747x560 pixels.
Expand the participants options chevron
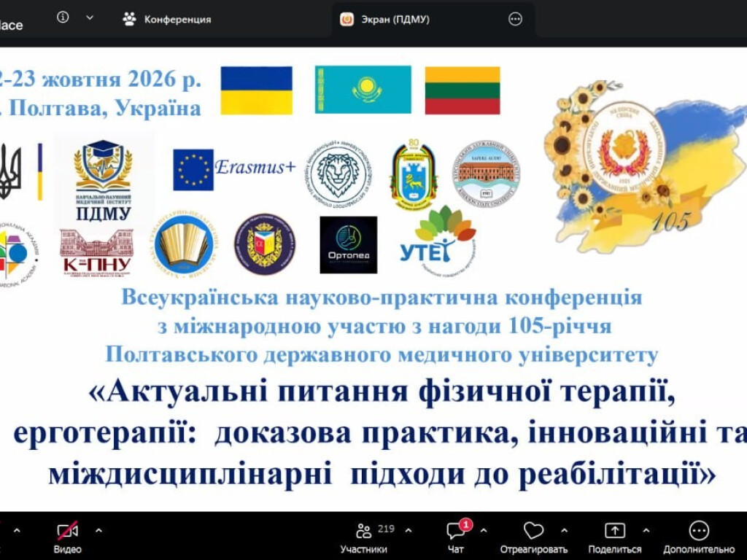(409, 530)
